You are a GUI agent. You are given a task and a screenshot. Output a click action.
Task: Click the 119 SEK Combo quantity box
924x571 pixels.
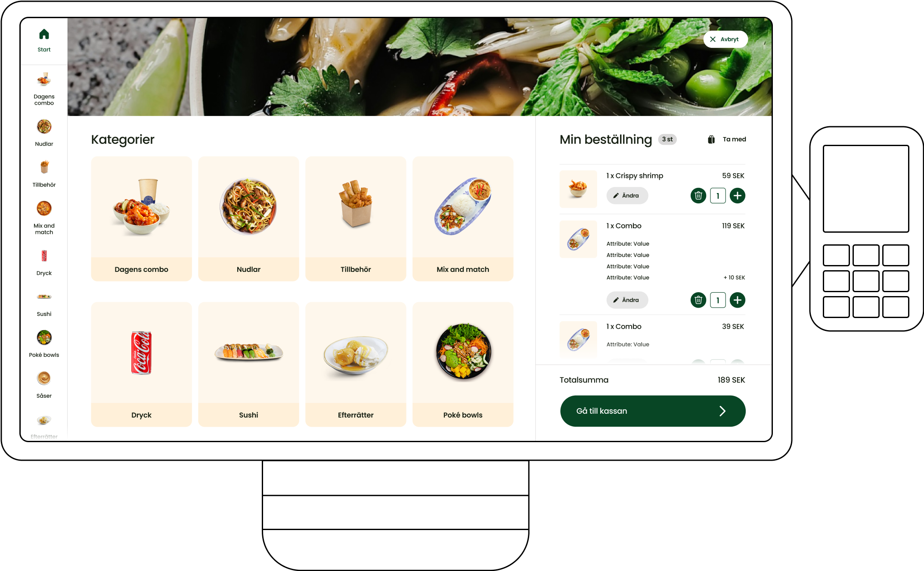coord(718,300)
